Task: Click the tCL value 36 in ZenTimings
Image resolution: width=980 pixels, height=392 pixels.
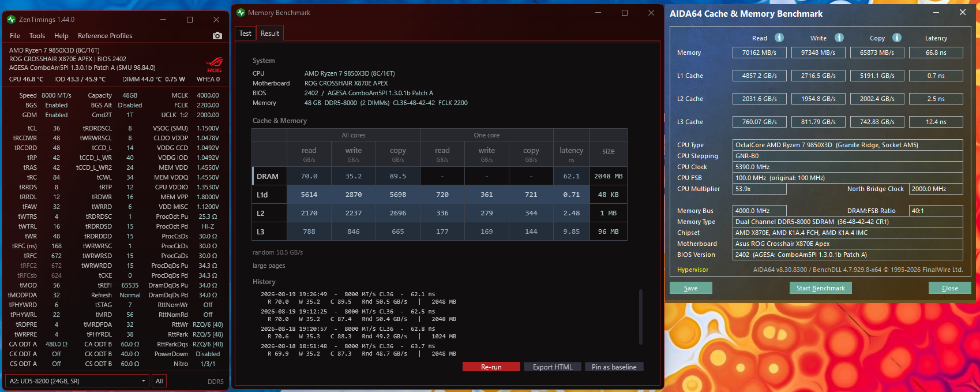Action: 57,128
